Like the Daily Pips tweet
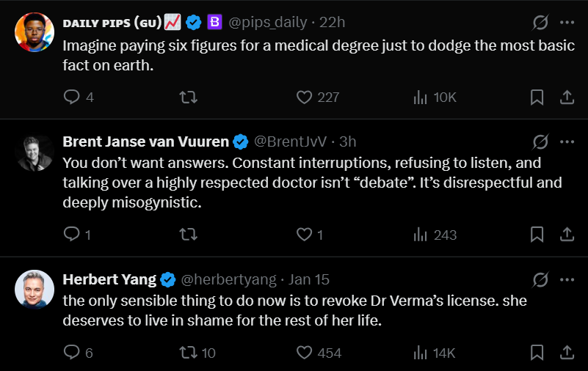Screen dimensions: 588x371 click(x=305, y=97)
